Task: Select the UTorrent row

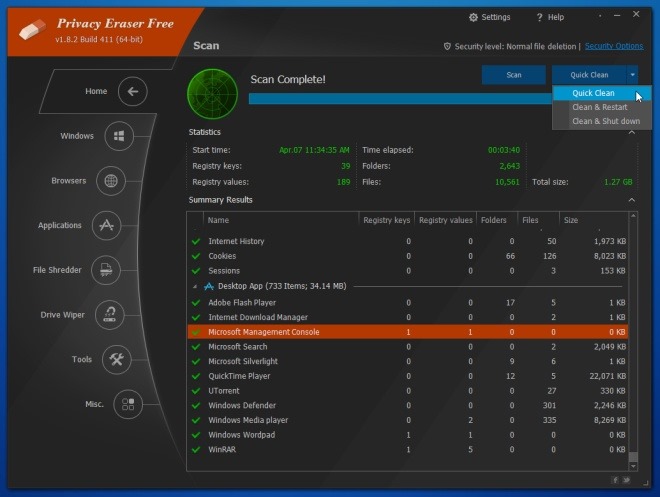Action: 407,391
